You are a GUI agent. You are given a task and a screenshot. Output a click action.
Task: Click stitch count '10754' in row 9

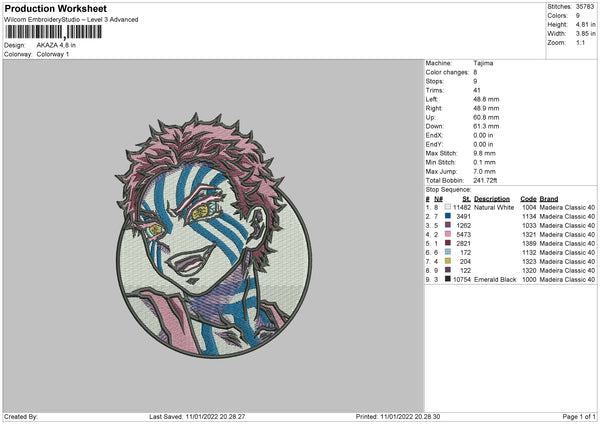[462, 280]
